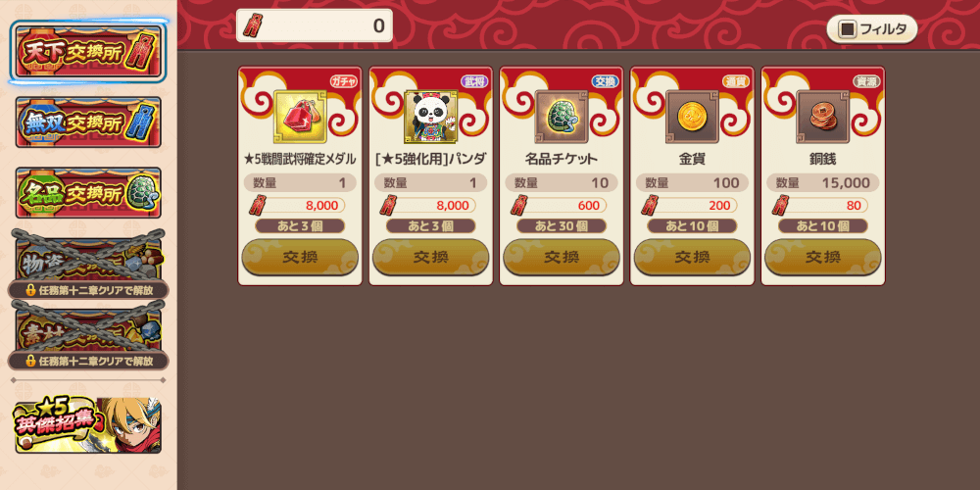Click 交換 button under the panda item
980x490 pixels.
430,257
